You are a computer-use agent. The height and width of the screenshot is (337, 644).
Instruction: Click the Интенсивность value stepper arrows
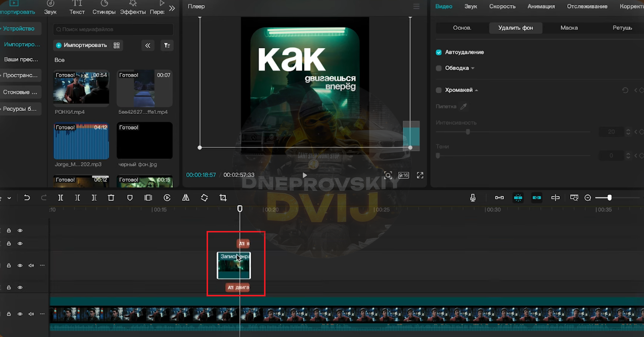pyautogui.click(x=628, y=132)
